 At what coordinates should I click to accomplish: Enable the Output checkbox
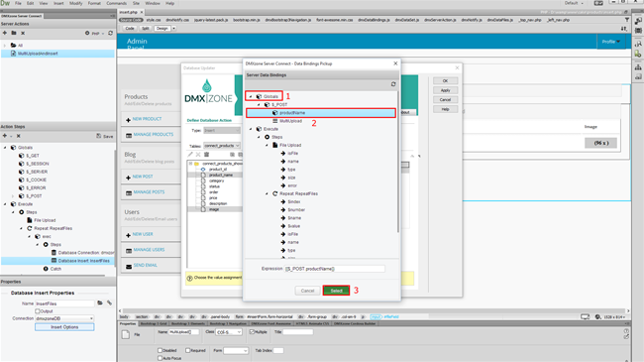[38, 311]
